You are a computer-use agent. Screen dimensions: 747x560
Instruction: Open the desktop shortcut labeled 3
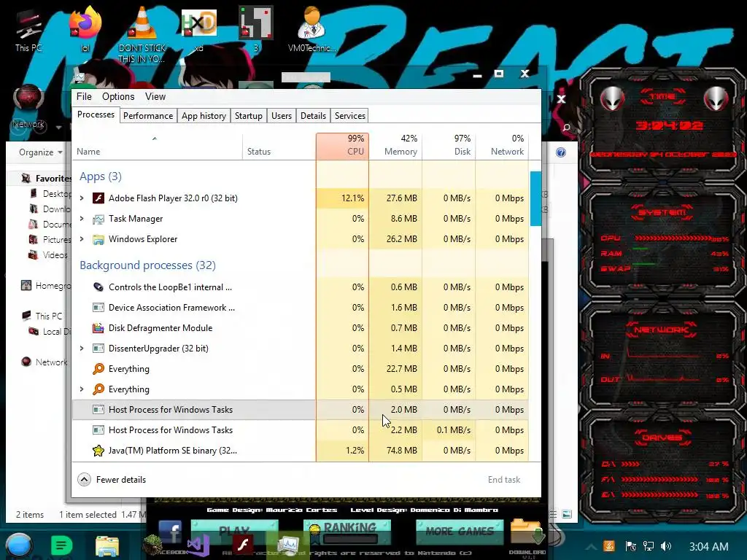click(256, 29)
